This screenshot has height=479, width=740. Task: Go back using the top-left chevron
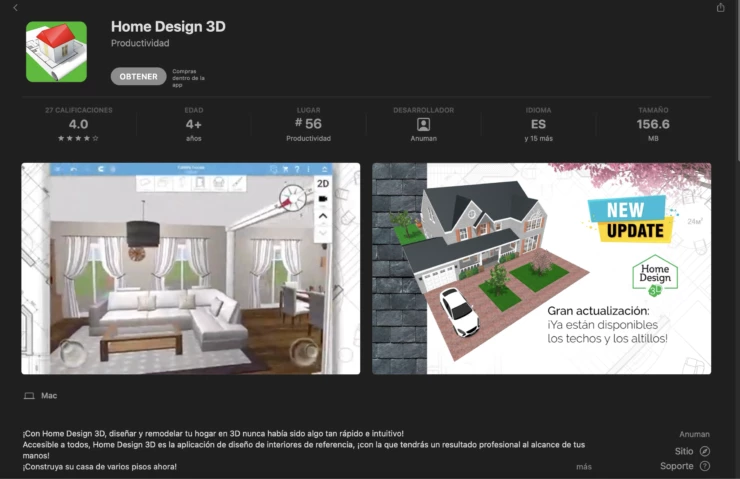[15, 8]
